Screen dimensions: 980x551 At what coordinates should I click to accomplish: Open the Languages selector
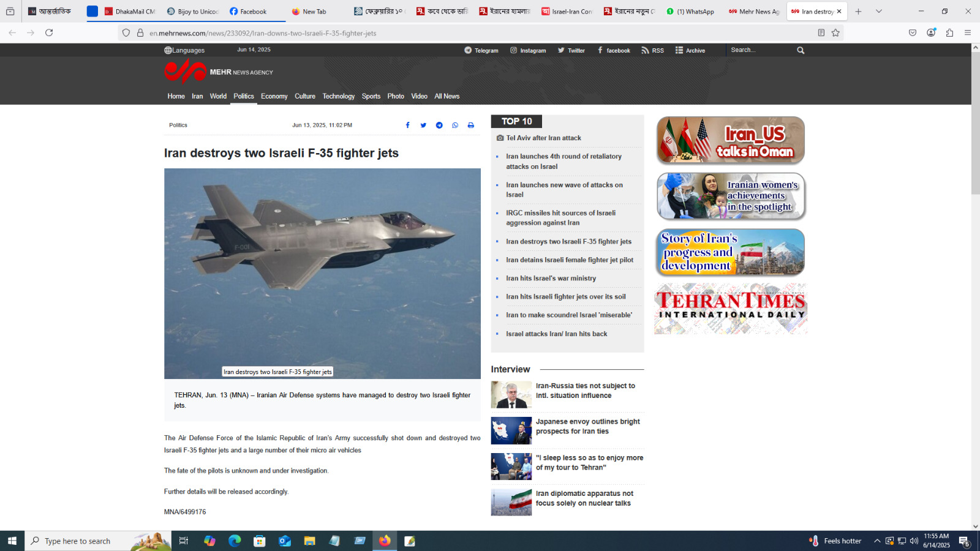point(184,50)
